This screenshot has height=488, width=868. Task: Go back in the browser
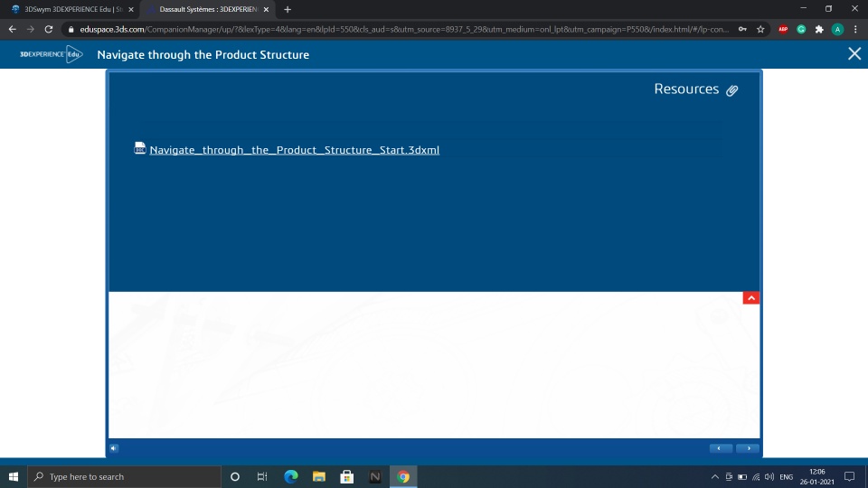pos(12,29)
